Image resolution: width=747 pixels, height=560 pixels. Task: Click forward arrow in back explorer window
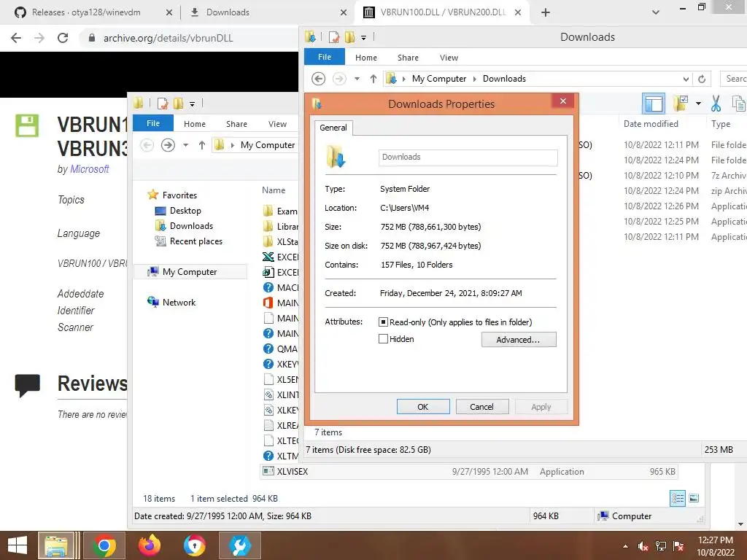(169, 145)
